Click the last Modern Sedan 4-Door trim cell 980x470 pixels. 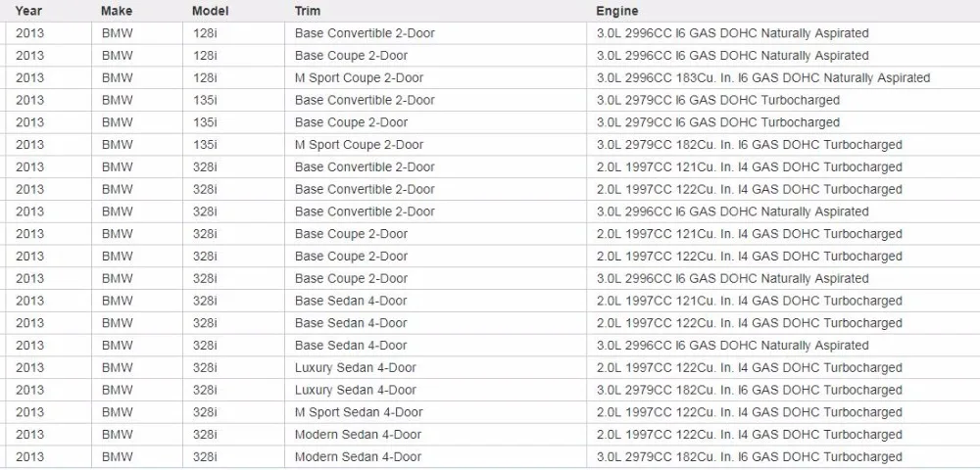tap(435, 457)
